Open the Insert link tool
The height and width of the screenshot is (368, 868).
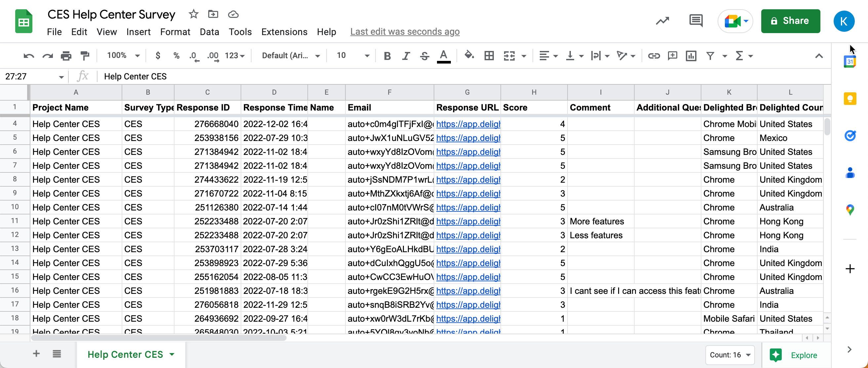654,56
